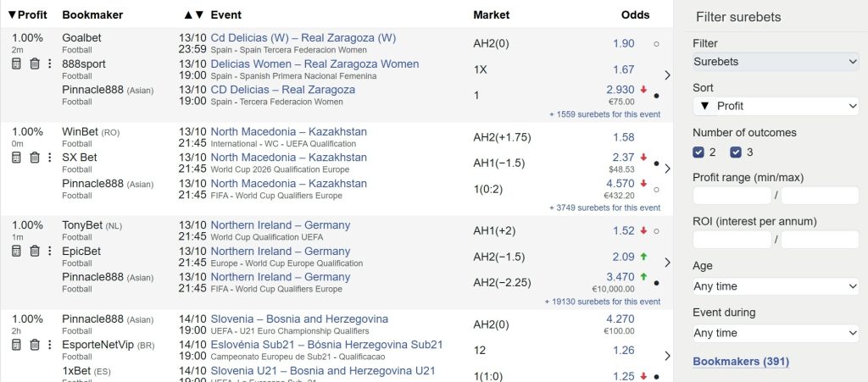The width and height of the screenshot is (868, 382).
Task: Delete the Cd Delicias surebet with trash icon
Action: point(35,64)
